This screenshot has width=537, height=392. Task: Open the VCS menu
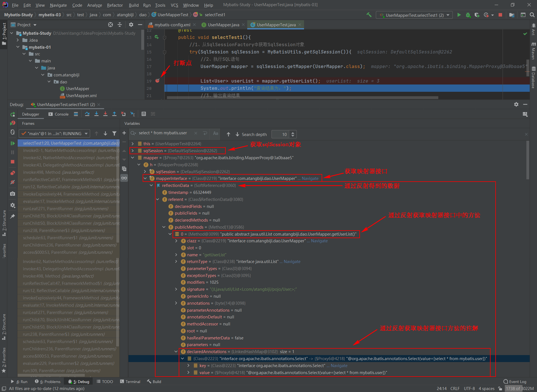tap(175, 5)
